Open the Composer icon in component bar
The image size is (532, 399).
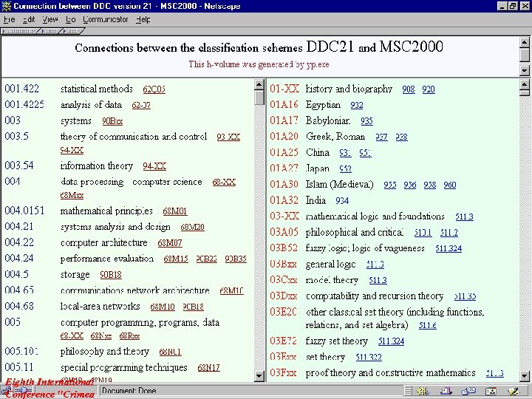514,391
